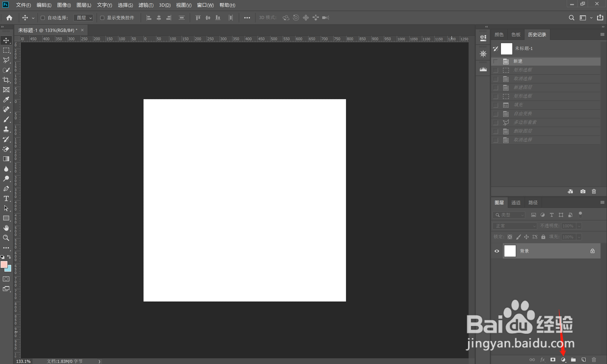Select the Rectangular Marquee tool
This screenshot has height=364, width=607.
coord(6,50)
